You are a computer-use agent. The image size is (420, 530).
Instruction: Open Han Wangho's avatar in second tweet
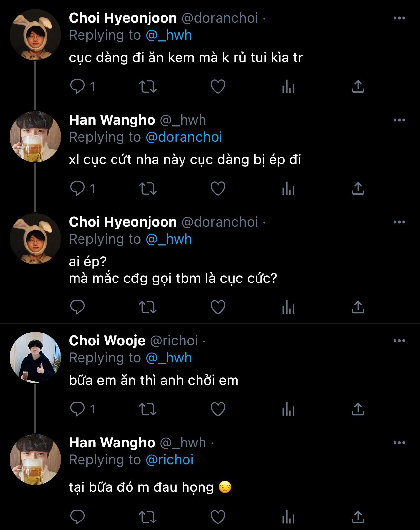(35, 137)
